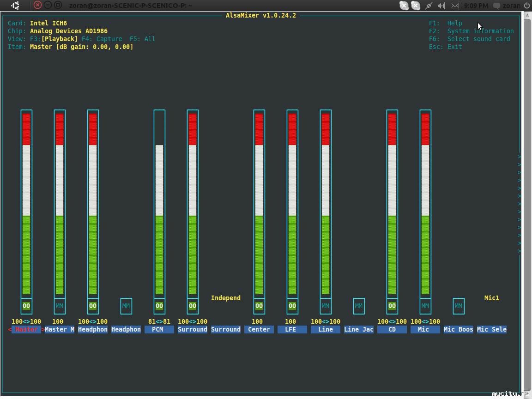Open the power session menu icon

(526, 6)
